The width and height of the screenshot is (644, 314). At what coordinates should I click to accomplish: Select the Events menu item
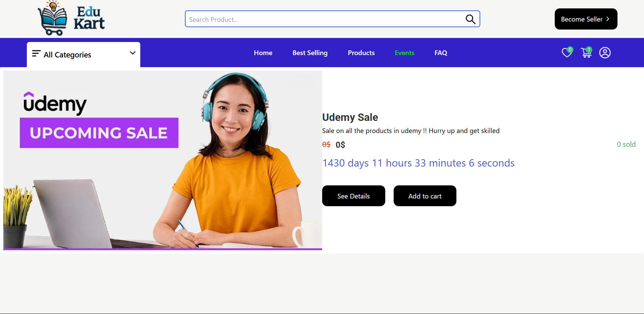[404, 53]
